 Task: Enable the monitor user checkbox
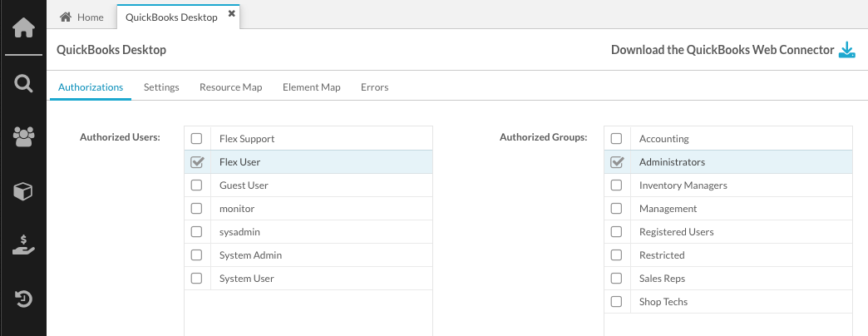tap(196, 208)
